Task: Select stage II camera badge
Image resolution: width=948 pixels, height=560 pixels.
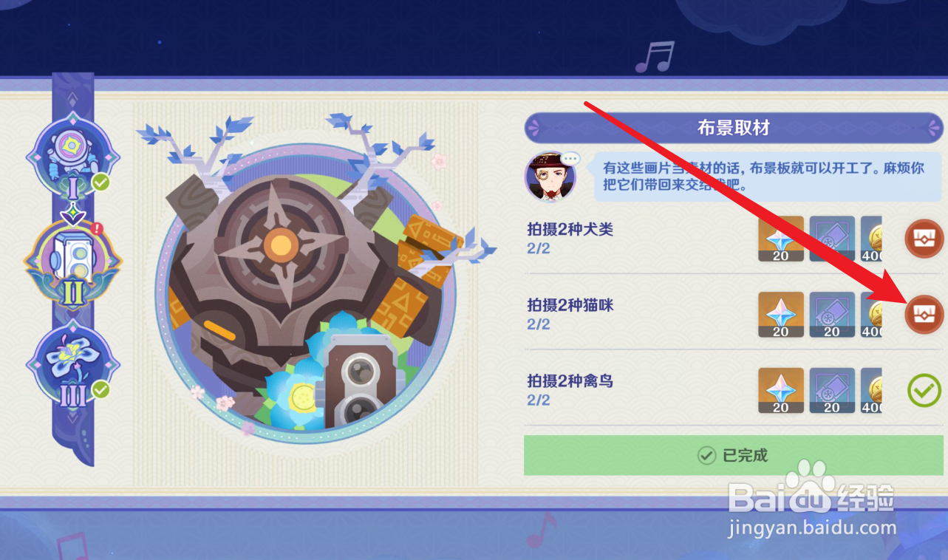Action: point(72,263)
